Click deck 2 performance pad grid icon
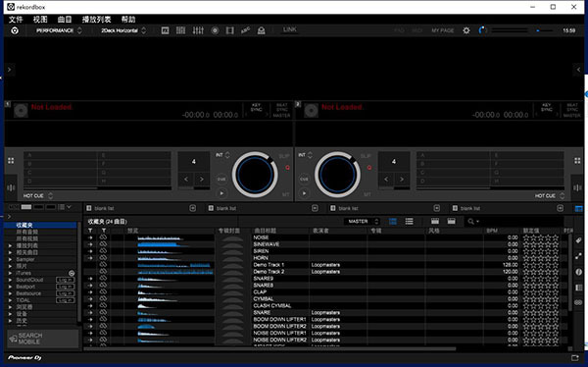 coord(577,161)
